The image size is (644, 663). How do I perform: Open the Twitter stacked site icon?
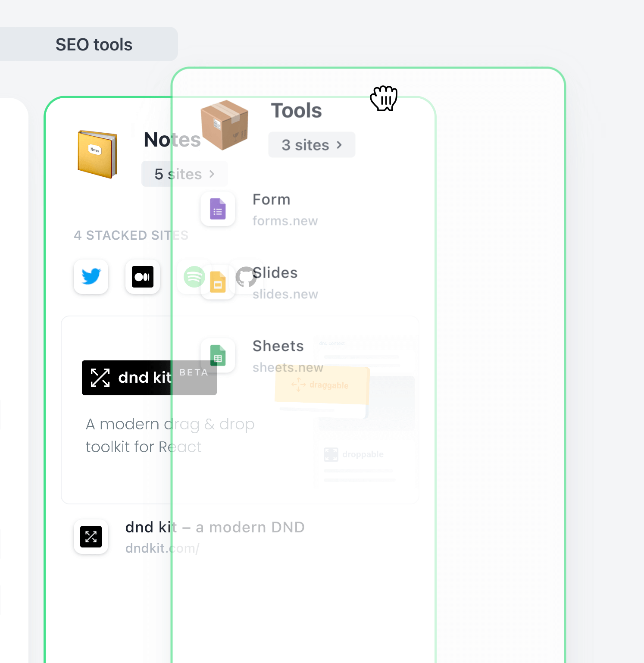[x=91, y=277]
